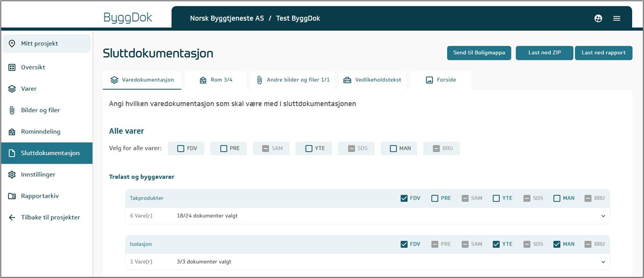
Task: Uncheck FDV checkbox in Takprodukter row
Action: coord(404,198)
